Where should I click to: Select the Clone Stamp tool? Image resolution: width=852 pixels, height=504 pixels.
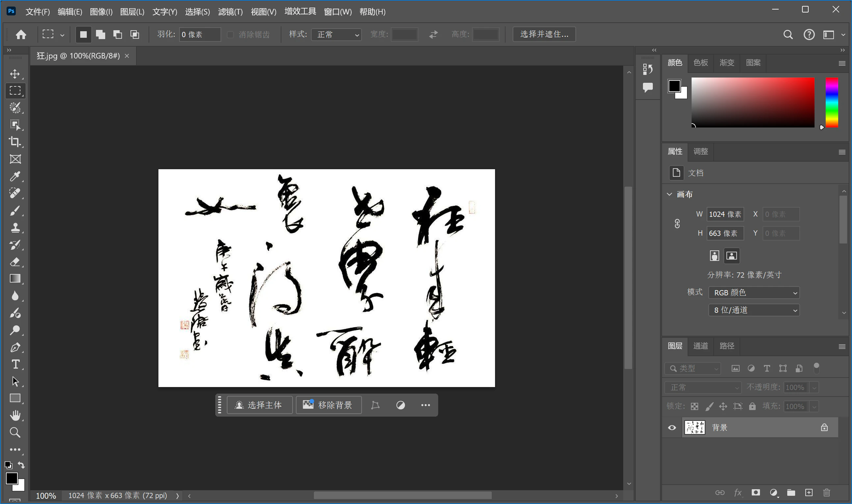[x=15, y=228]
